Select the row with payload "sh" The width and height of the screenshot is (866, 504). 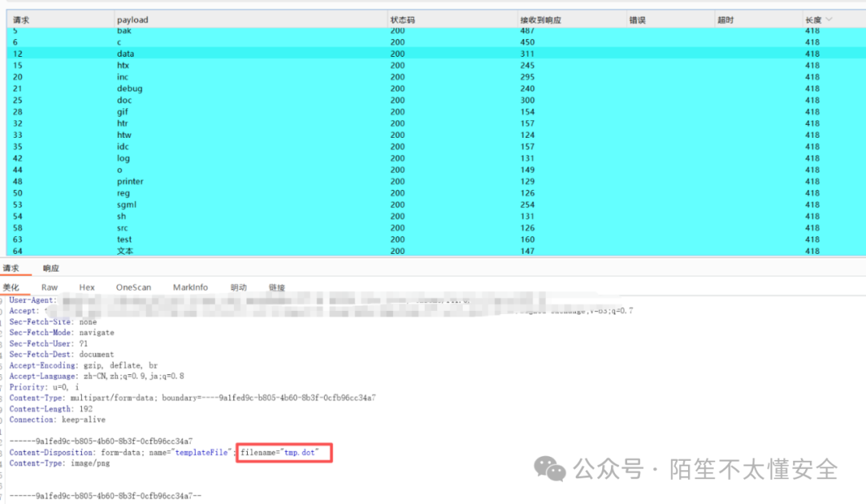click(x=436, y=216)
